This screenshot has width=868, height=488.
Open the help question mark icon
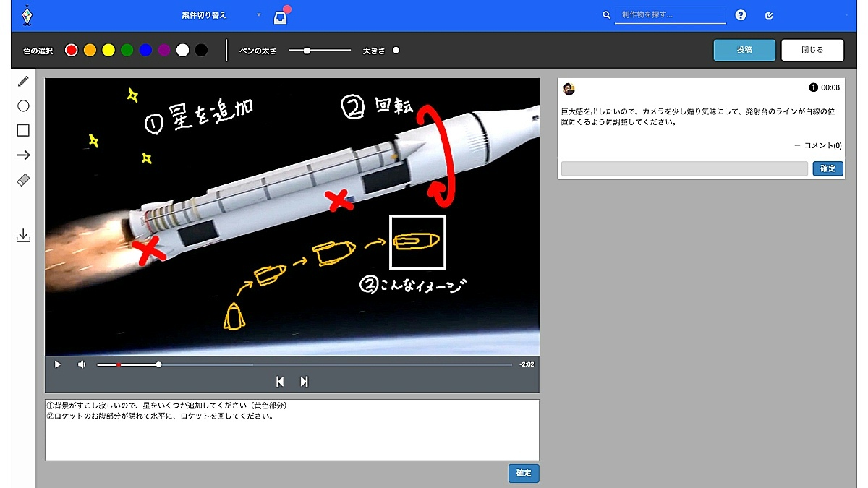[741, 15]
